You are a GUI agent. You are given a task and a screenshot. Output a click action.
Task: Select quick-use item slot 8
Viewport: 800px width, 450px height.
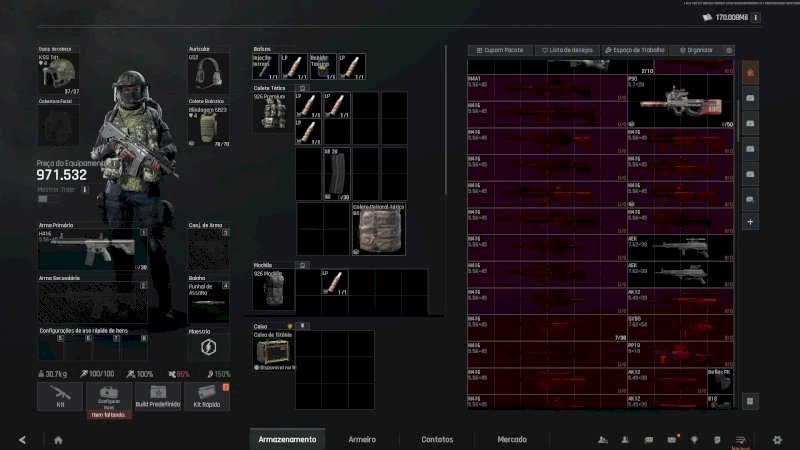[x=134, y=347]
